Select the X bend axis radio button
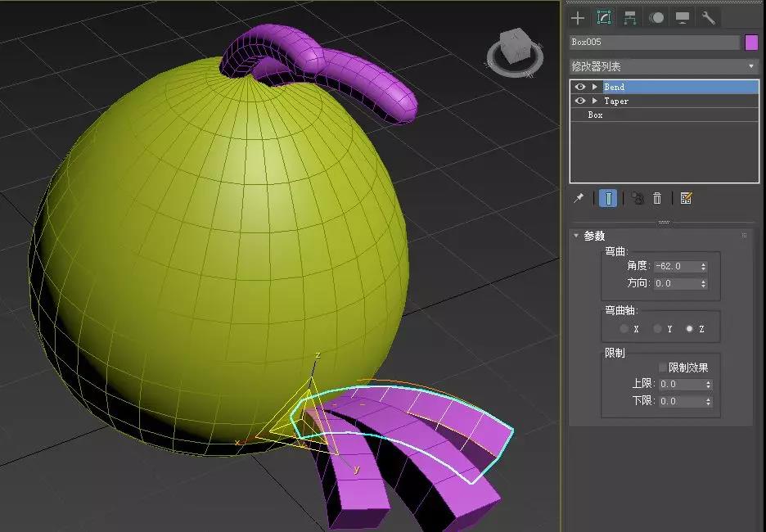766x532 pixels. click(624, 328)
